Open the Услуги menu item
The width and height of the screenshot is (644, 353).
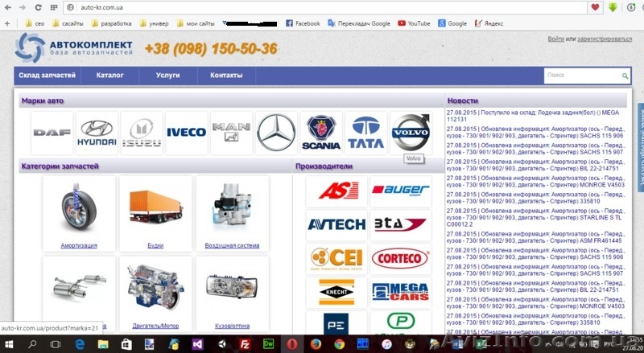click(x=167, y=76)
